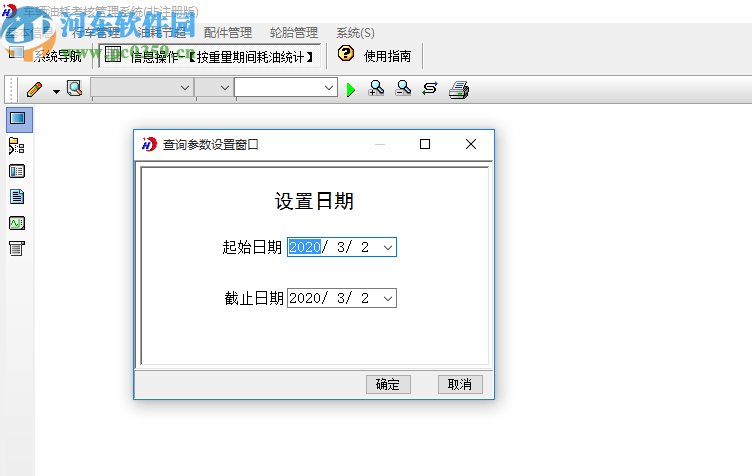Open the first gray toolbar combo box
752x476 pixels.
(x=142, y=88)
